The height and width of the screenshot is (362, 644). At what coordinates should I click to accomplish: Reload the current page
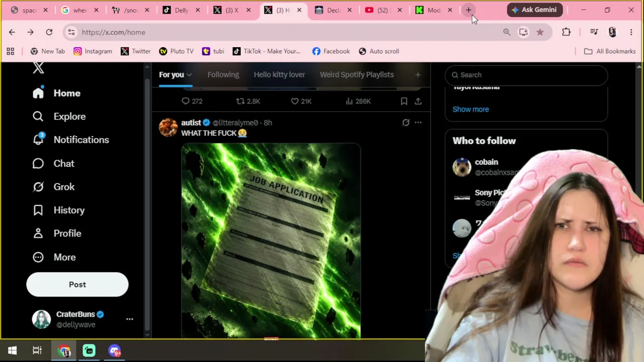tap(49, 32)
